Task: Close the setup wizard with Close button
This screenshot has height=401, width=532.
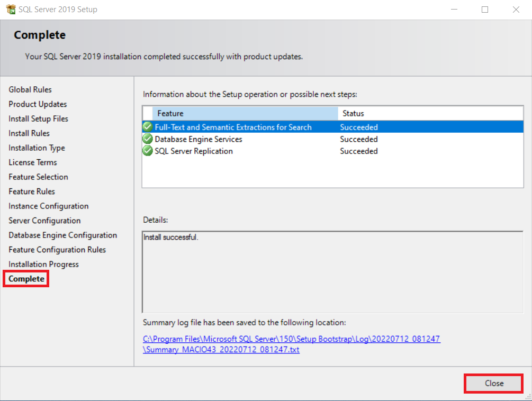Action: click(x=494, y=384)
